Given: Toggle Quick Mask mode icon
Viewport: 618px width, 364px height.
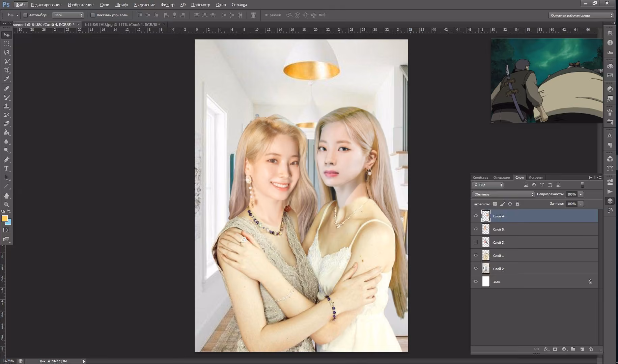Looking at the screenshot, I should click(x=6, y=230).
